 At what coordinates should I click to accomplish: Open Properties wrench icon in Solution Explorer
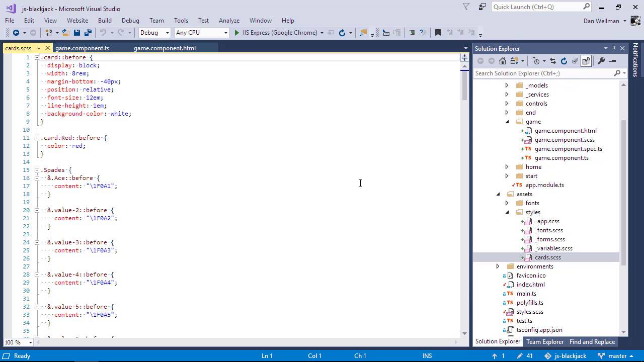point(601,61)
